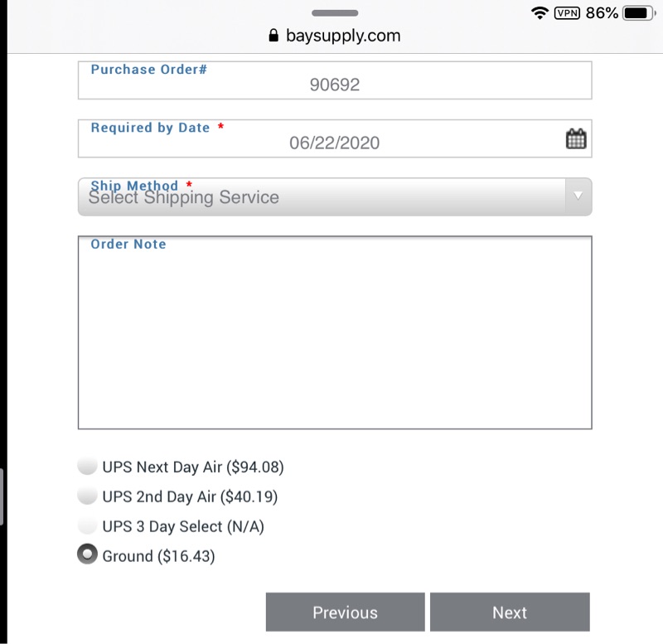Select UPS Next Day Air shipping option
Screen dimensions: 663x644
87,467
